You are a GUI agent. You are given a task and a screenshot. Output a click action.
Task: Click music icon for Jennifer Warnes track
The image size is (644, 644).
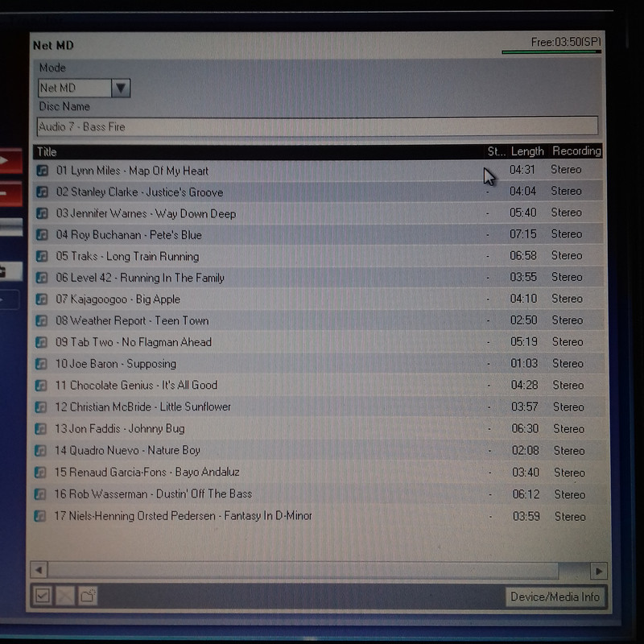(42, 213)
